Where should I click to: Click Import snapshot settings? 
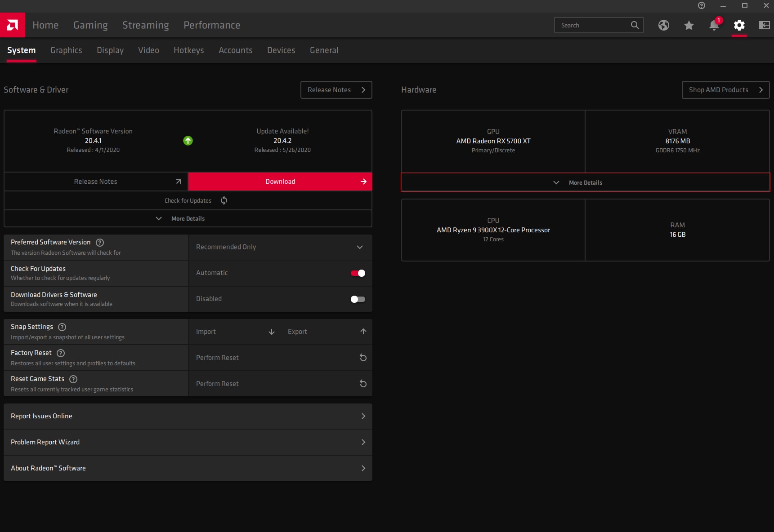234,332
